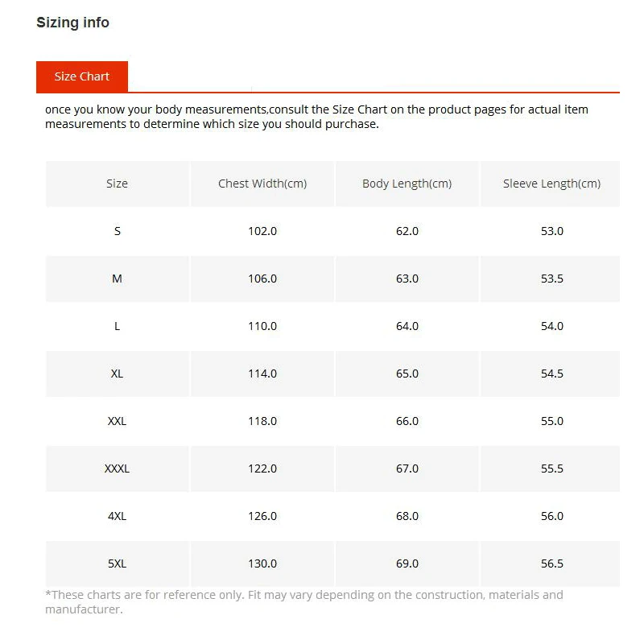Select body length value 68.0
The width and height of the screenshot is (644, 644).
407,516
